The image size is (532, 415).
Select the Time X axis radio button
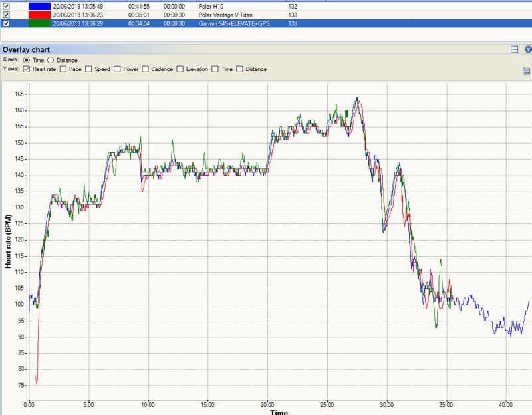click(27, 60)
